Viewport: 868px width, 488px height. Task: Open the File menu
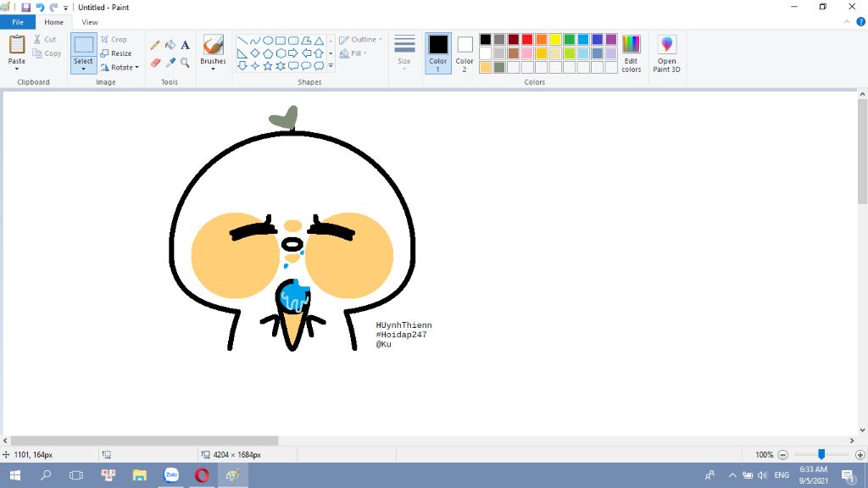click(18, 22)
